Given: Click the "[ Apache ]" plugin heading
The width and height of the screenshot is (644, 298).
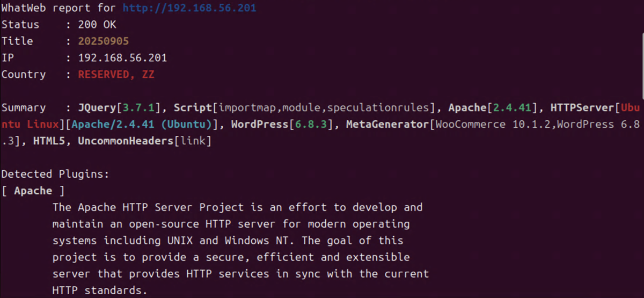Looking at the screenshot, I should tap(33, 191).
